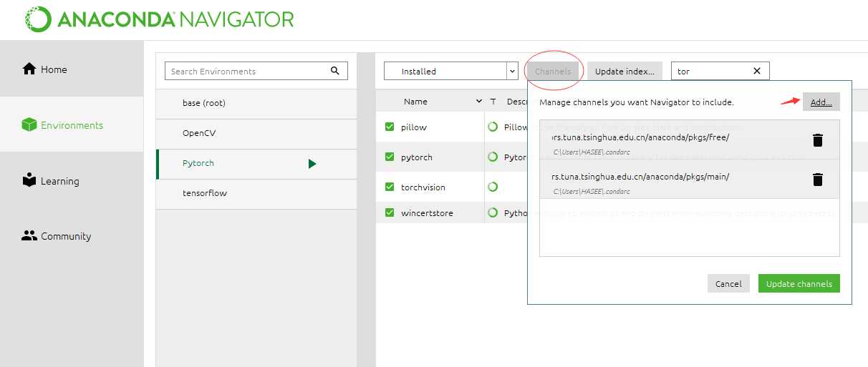Viewport: 868px width, 367px height.
Task: Open the Learning tab
Action: click(72, 180)
